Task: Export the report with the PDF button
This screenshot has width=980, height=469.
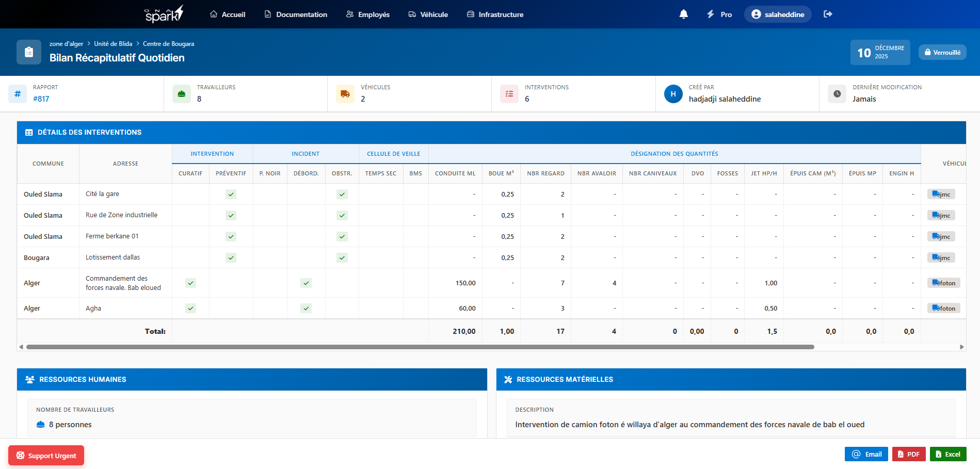Action: (908, 454)
